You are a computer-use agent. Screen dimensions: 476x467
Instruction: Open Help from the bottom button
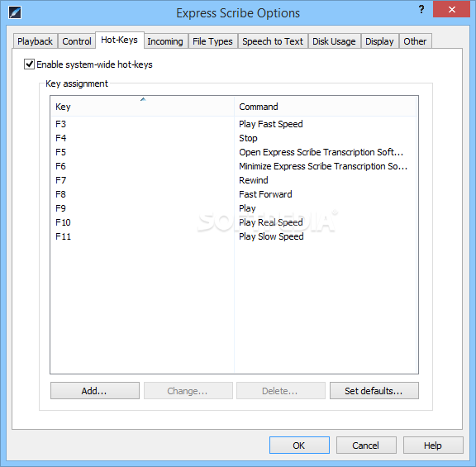pos(433,446)
